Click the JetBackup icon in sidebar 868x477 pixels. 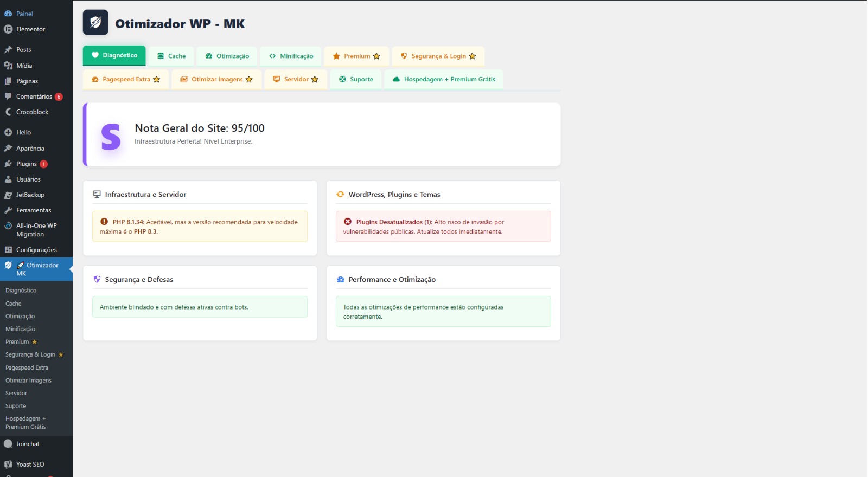(8, 195)
